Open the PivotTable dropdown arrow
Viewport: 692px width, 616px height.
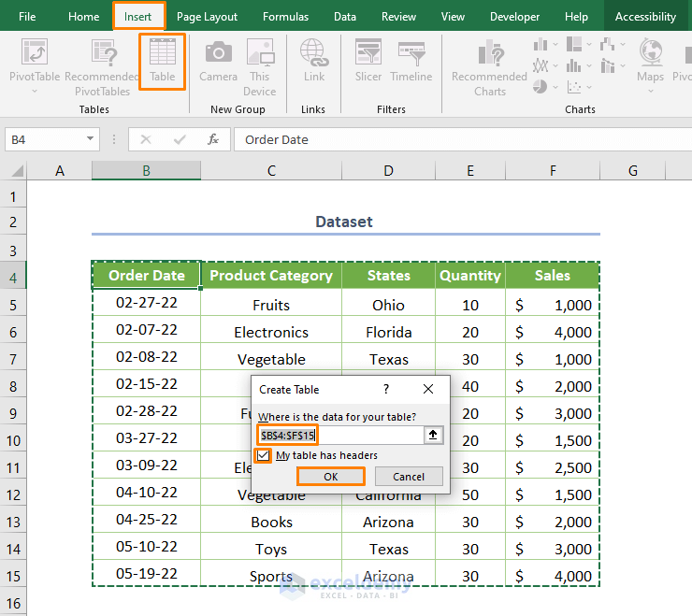click(35, 92)
